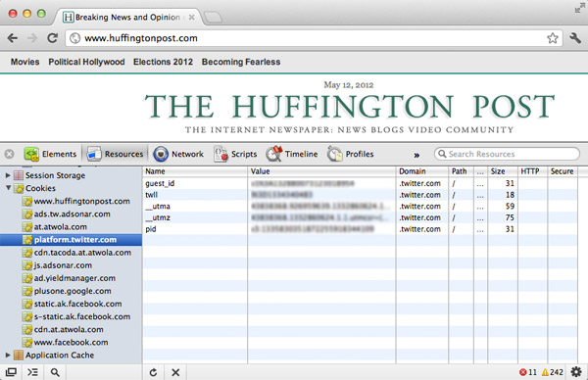
Task: Enter full screen using window corner arrows
Action: click(579, 9)
